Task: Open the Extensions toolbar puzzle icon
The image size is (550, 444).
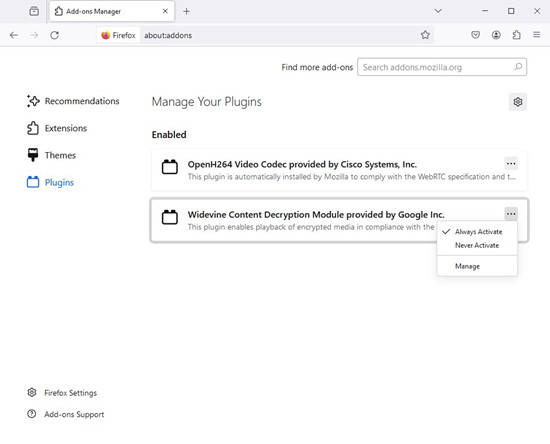Action: 516,35
